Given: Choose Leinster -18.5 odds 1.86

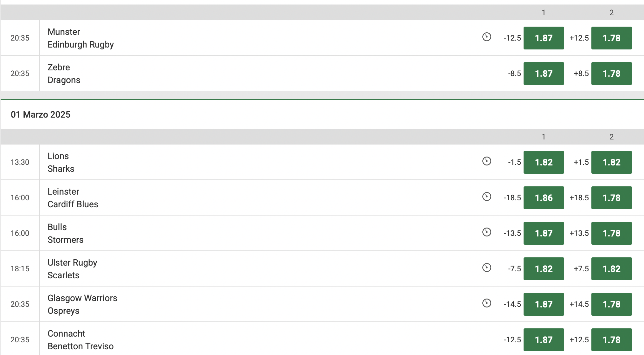Looking at the screenshot, I should pyautogui.click(x=544, y=198).
